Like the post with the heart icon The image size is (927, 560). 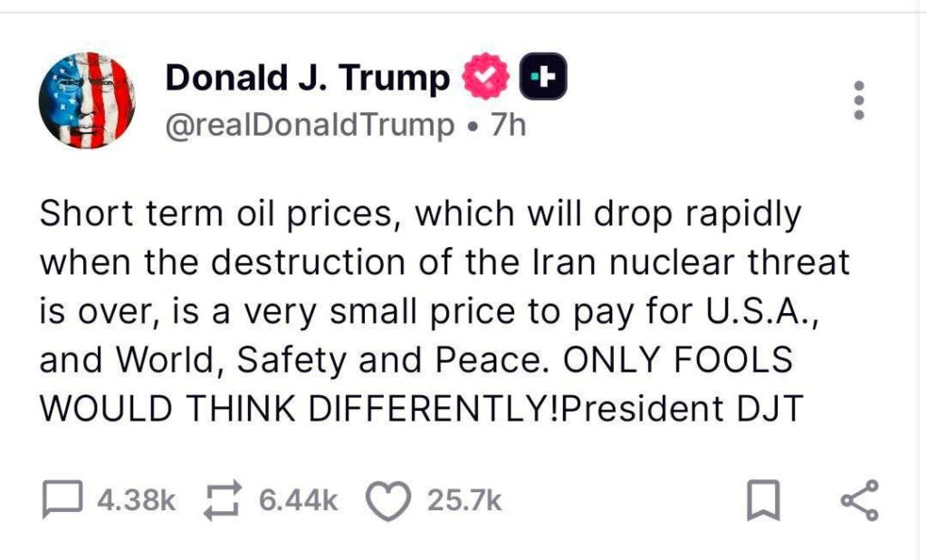387,501
